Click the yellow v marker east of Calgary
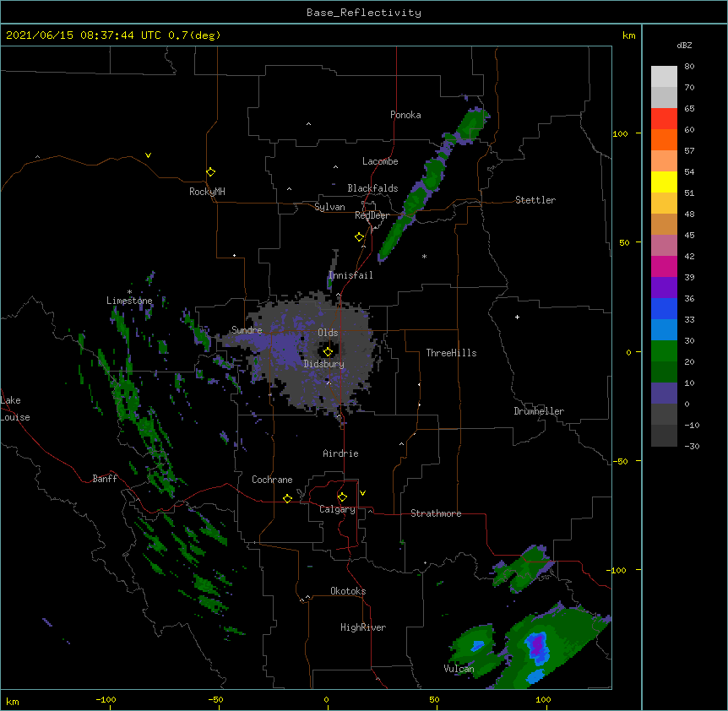 362,493
